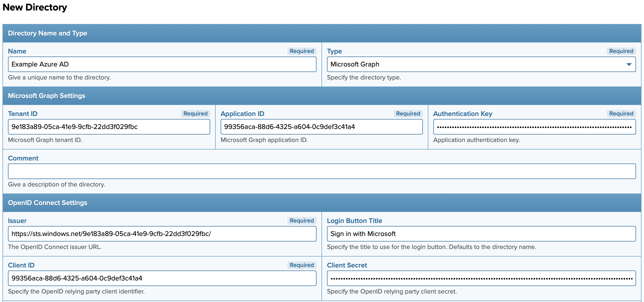Click the Comment label
This screenshot has width=644, height=302.
pos(23,158)
